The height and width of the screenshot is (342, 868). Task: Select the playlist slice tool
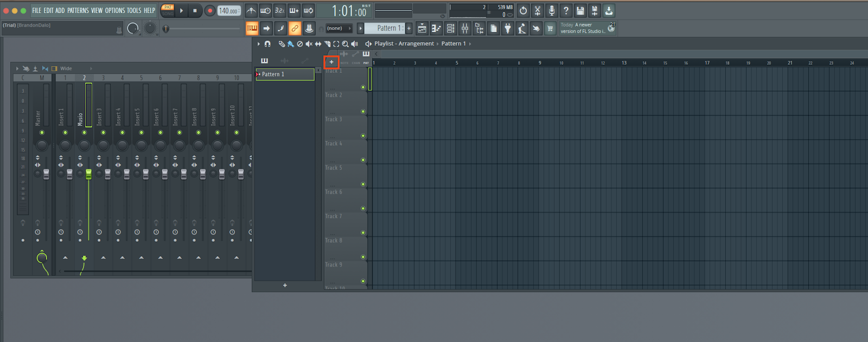(x=327, y=44)
